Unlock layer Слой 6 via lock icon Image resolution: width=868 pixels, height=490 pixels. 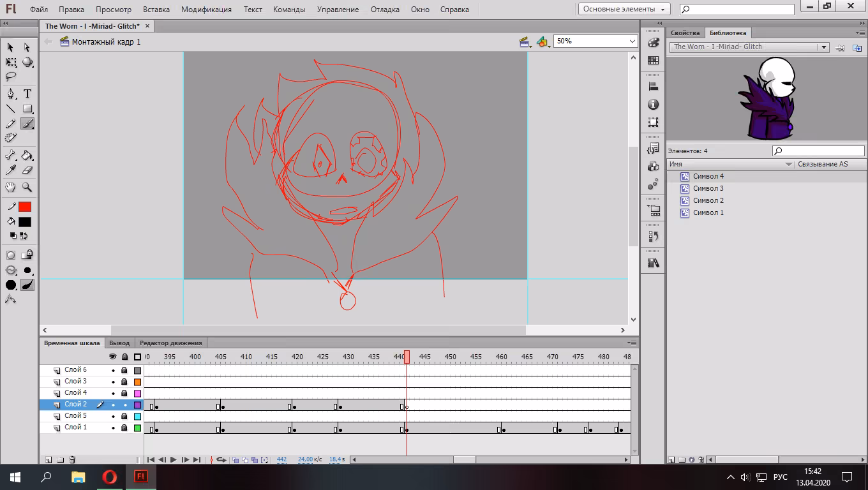coord(124,370)
